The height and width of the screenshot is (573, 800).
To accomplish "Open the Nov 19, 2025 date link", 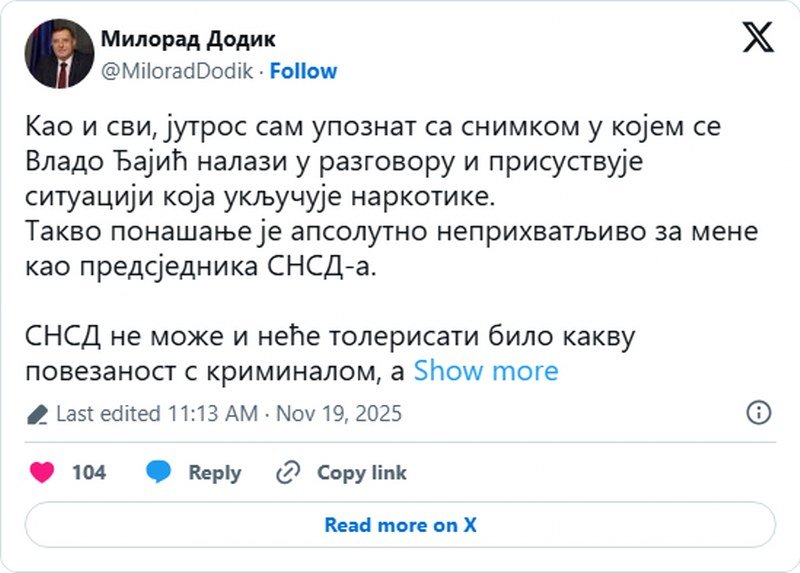I will pos(339,413).
